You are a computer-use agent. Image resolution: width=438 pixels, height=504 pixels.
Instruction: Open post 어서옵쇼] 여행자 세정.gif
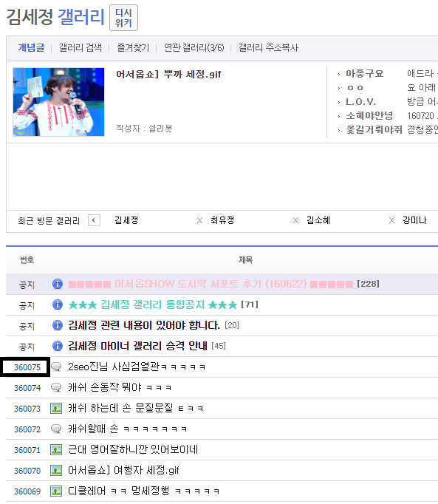pos(123,470)
